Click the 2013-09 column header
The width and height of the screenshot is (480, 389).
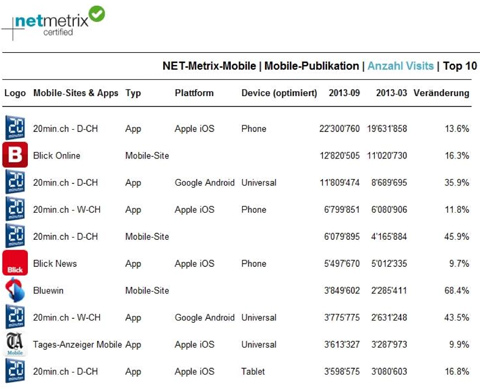(x=344, y=93)
